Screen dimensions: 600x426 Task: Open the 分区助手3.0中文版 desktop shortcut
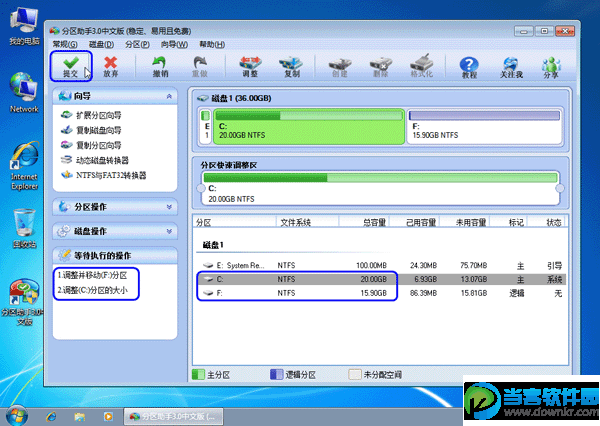click(x=23, y=302)
